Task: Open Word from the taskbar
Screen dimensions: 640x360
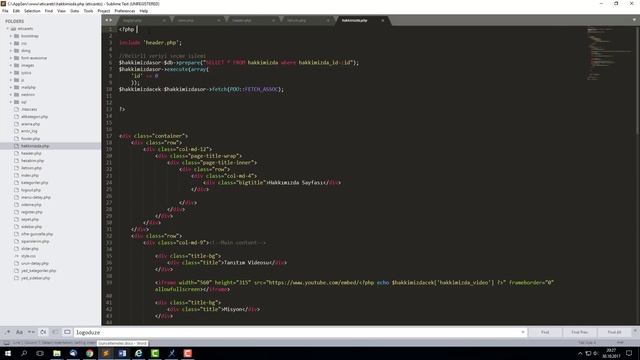Action: click(122, 353)
